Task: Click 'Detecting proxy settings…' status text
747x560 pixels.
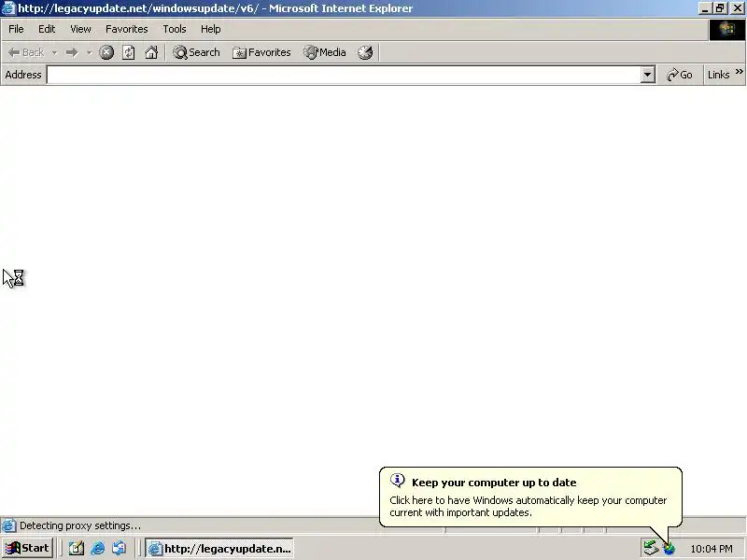Action: click(x=80, y=525)
